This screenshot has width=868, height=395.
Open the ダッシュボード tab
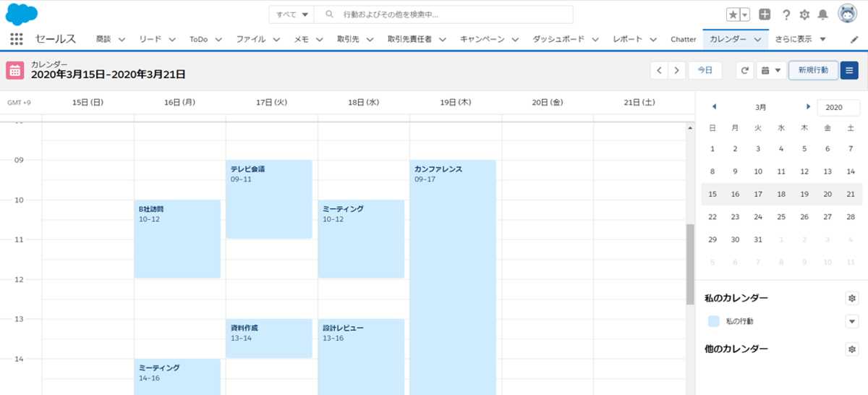[559, 39]
